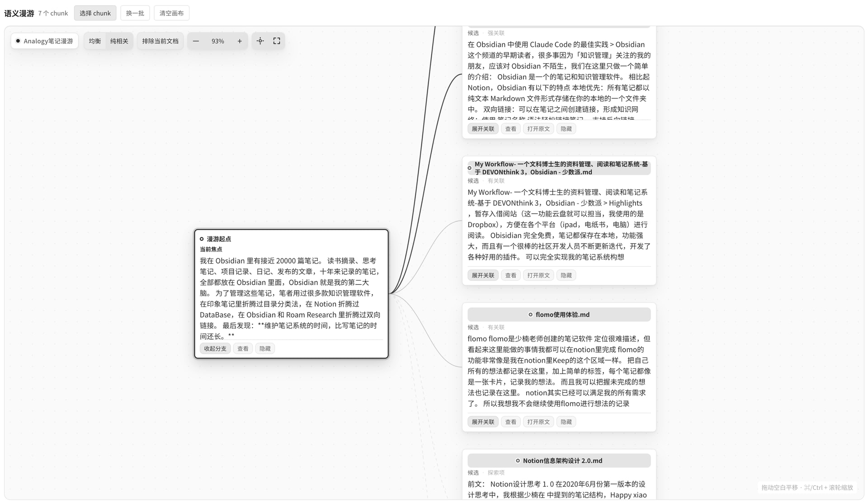Click the circle marker on 漫游起点 card

pos(202,239)
